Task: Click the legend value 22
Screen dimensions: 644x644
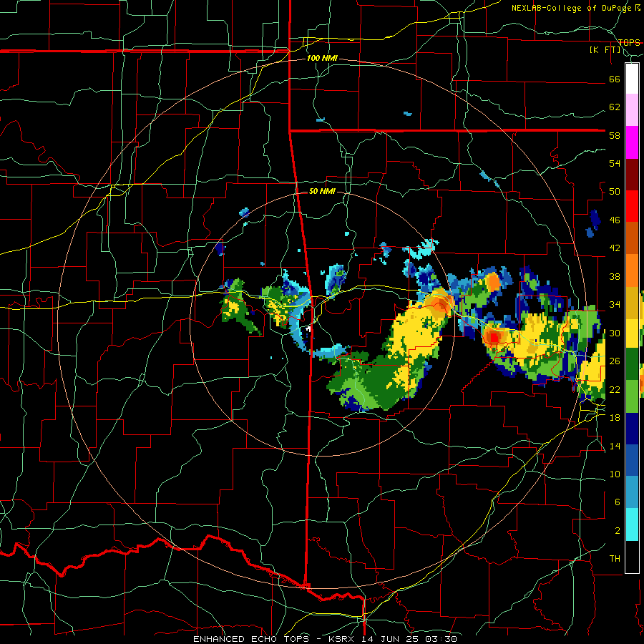Action: [x=615, y=389]
